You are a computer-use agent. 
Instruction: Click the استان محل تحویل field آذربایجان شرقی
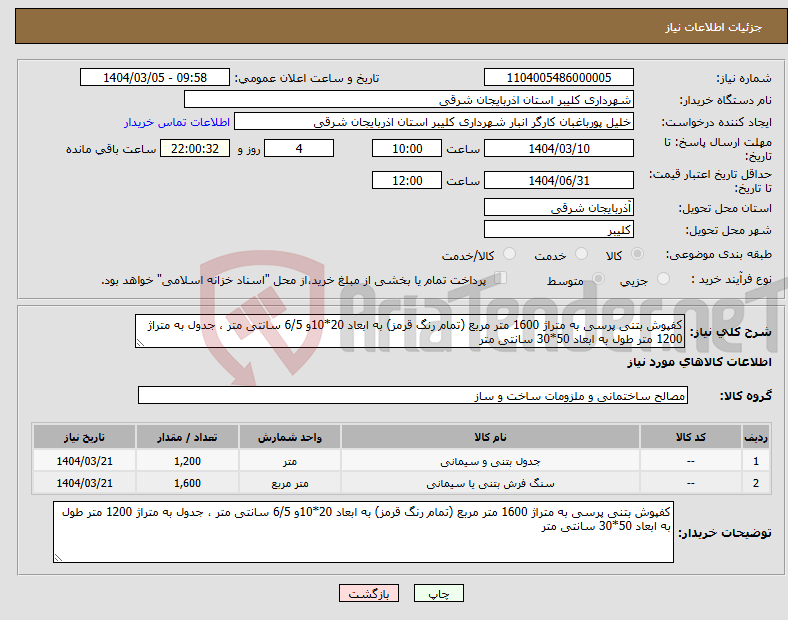[x=558, y=207]
